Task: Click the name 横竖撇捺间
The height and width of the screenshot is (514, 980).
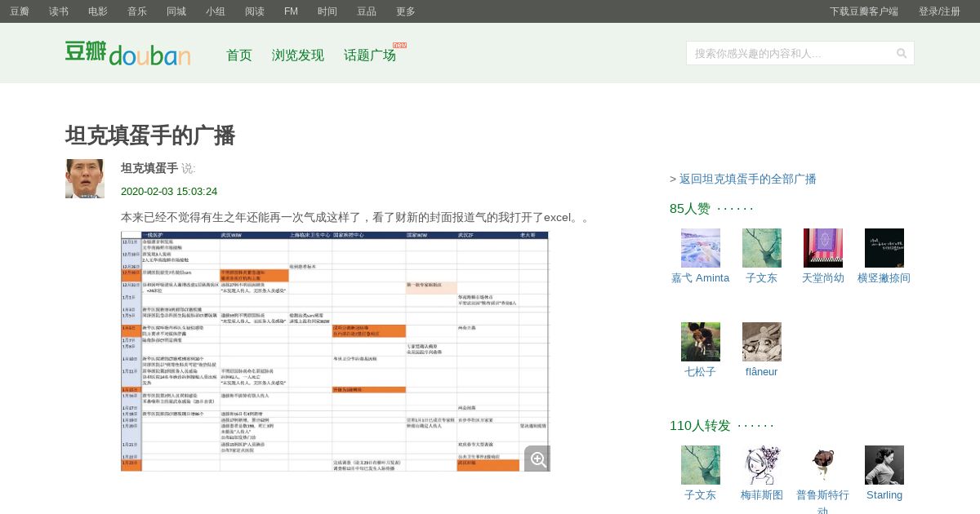Action: 884,278
